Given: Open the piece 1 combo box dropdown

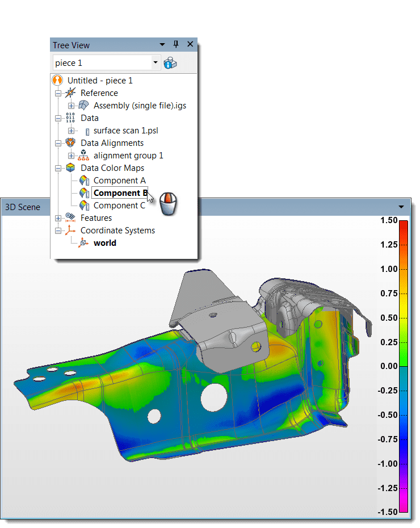Looking at the screenshot, I should [156, 63].
